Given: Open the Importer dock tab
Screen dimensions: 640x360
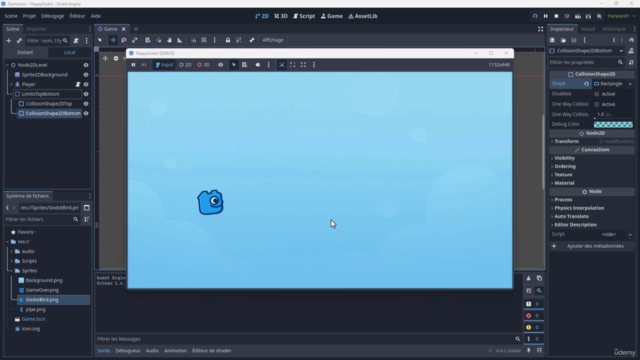Looking at the screenshot, I should [x=36, y=29].
